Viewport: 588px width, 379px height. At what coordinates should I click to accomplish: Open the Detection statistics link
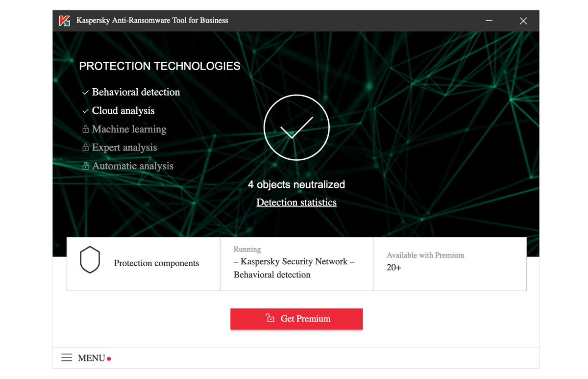pyautogui.click(x=296, y=202)
